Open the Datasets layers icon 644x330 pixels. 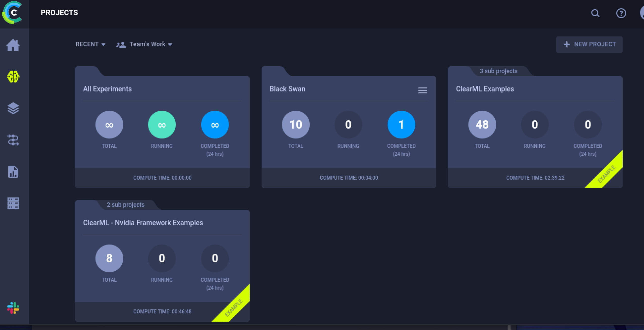click(x=13, y=108)
